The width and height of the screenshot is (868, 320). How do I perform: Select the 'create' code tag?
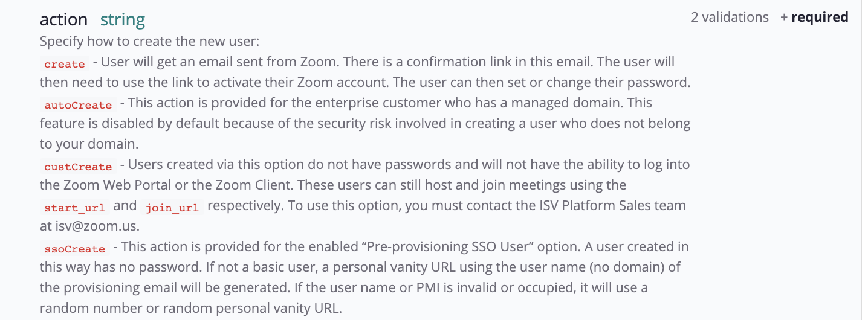pos(65,64)
